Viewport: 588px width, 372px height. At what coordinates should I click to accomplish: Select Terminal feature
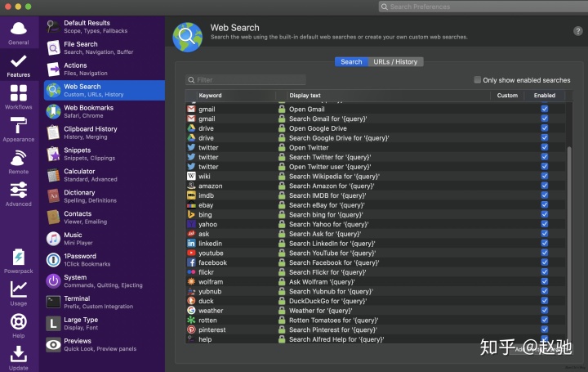105,303
